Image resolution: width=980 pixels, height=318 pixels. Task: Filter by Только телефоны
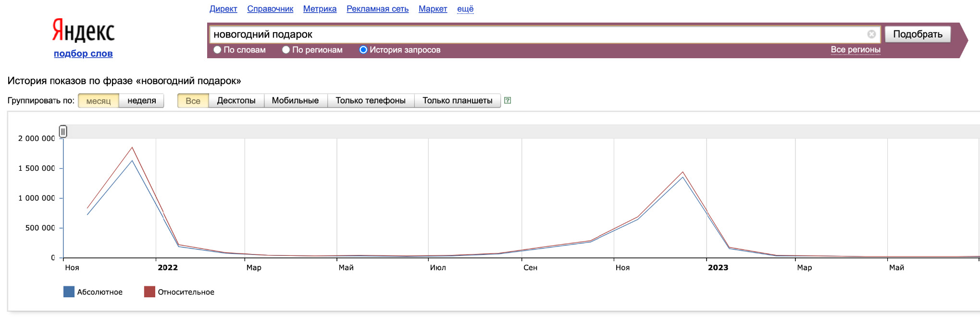coord(371,101)
